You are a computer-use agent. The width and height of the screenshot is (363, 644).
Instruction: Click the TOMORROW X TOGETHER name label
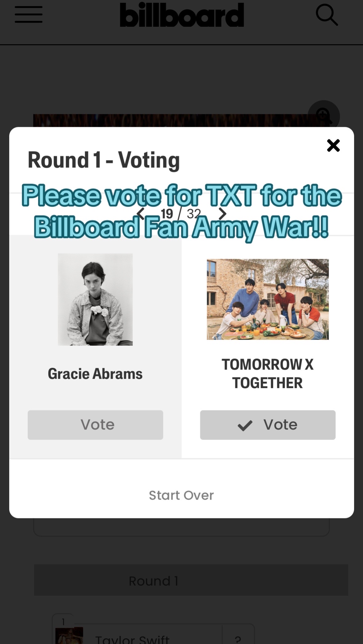(x=268, y=374)
